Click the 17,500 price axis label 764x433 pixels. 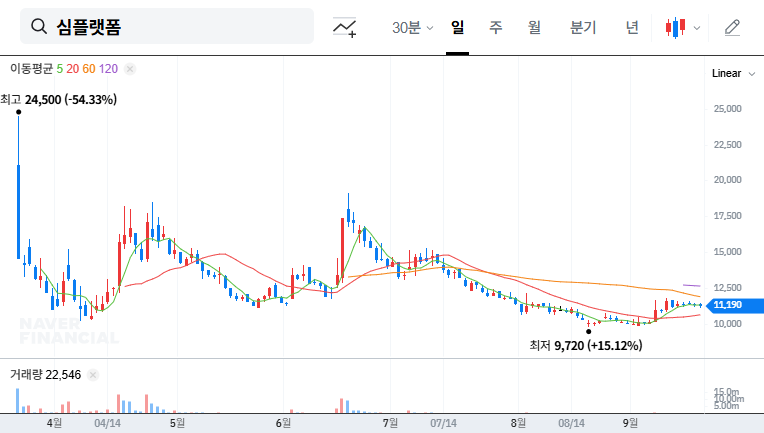pos(727,216)
